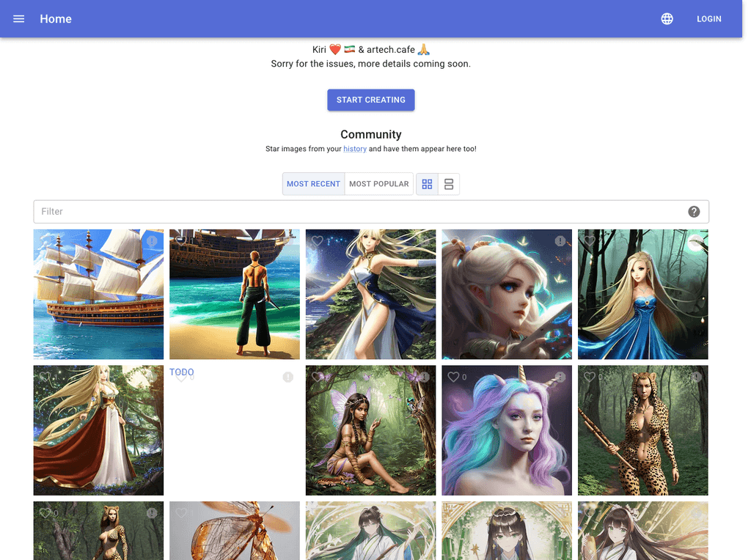Open the bottom-row leopard woman thumbnail
Image resolution: width=751 pixels, height=560 pixels.
point(99,531)
